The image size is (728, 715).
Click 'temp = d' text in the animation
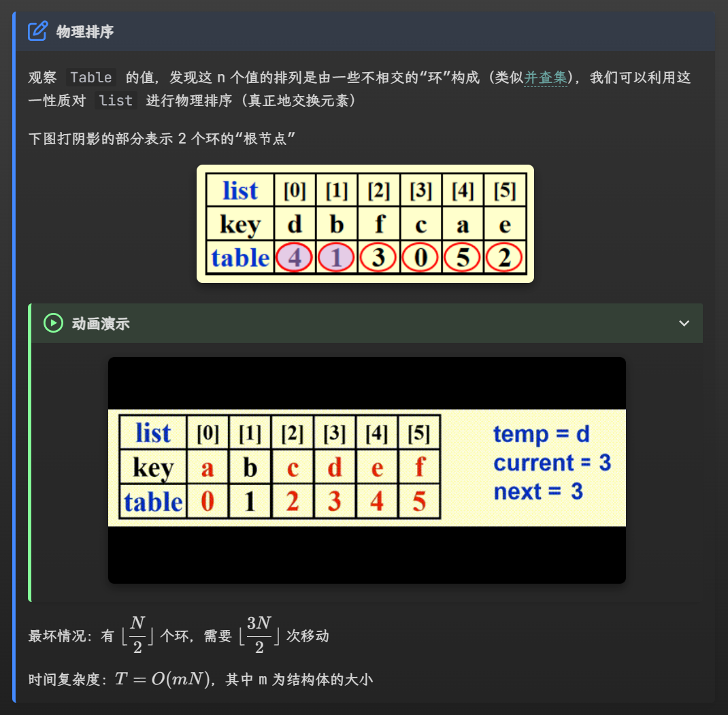coord(541,434)
